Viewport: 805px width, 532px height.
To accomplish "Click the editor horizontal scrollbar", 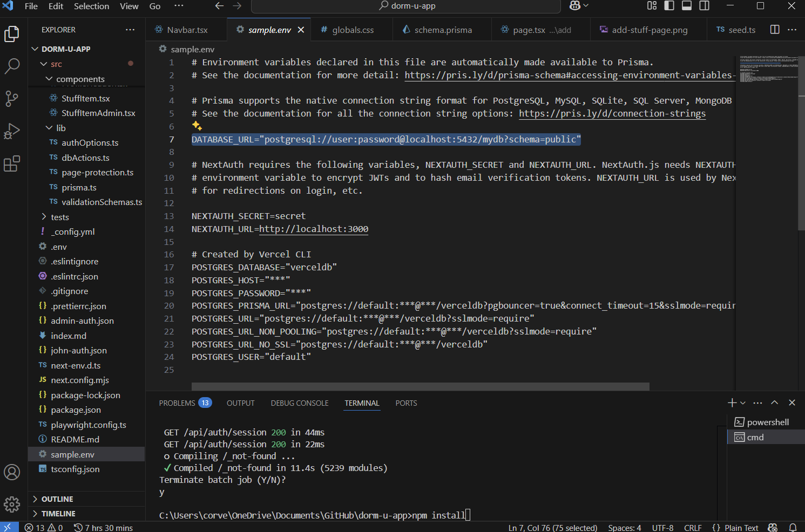I will (421, 386).
